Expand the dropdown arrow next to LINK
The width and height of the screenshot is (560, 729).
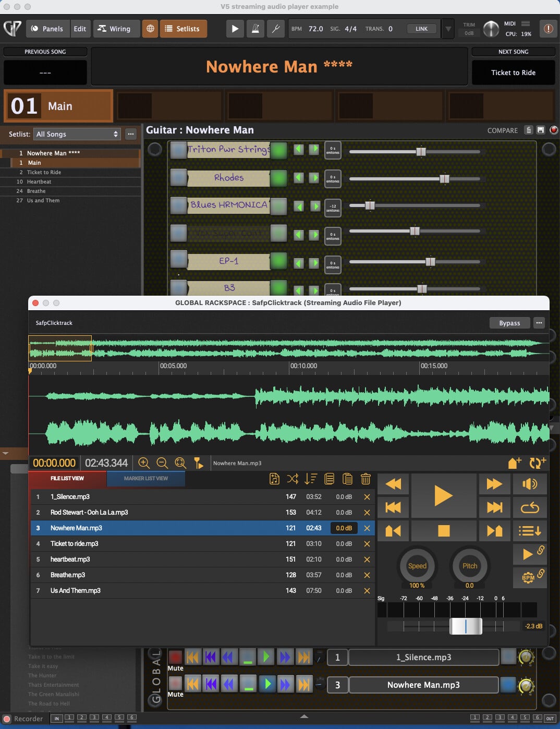447,29
